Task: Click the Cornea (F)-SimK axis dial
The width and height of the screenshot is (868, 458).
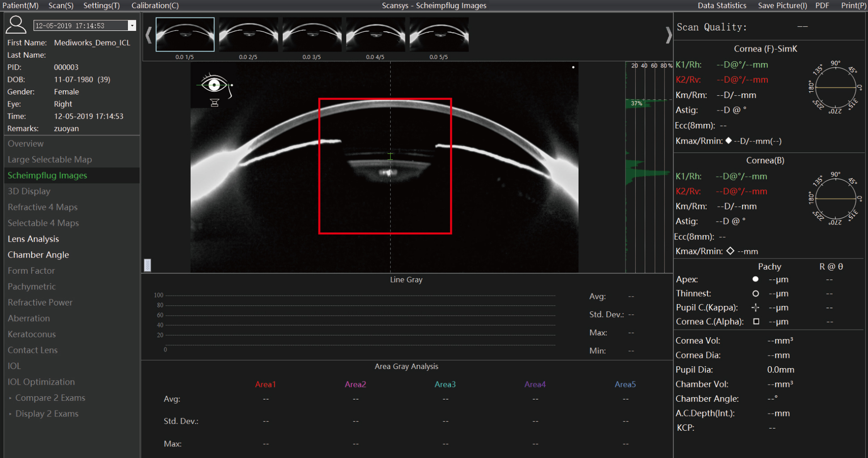Action: tap(835, 87)
